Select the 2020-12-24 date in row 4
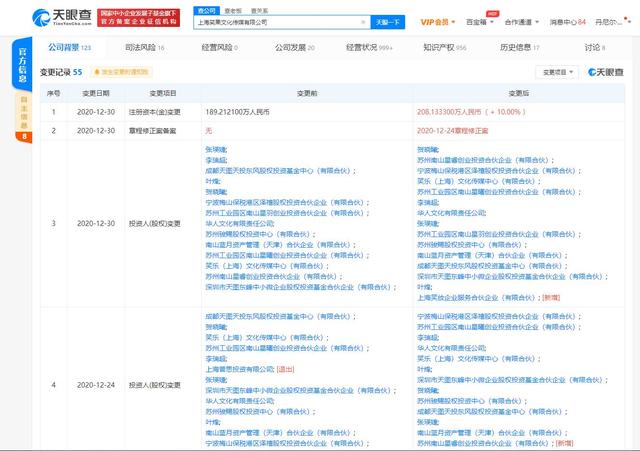Image resolution: width=640 pixels, height=451 pixels. click(96, 385)
